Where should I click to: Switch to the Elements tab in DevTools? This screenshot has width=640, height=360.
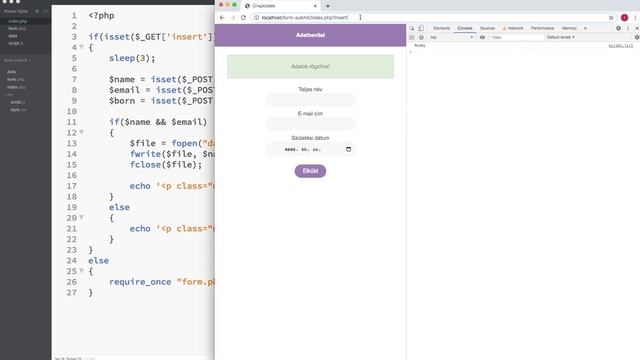441,28
